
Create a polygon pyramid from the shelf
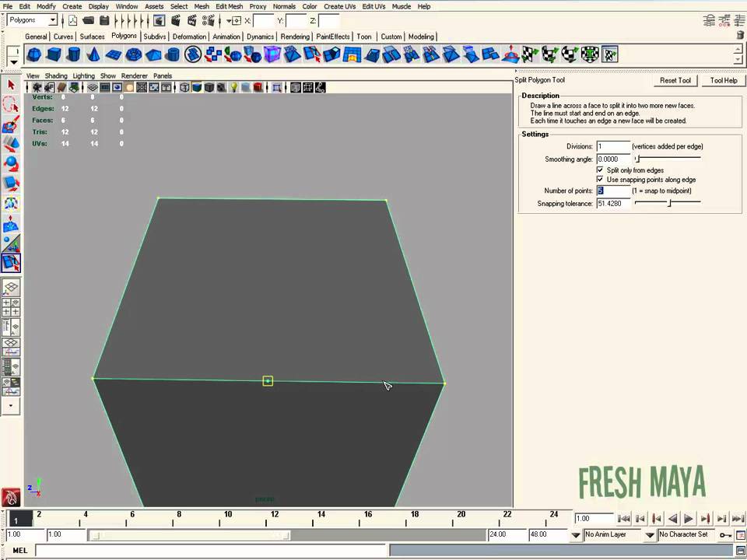point(153,54)
